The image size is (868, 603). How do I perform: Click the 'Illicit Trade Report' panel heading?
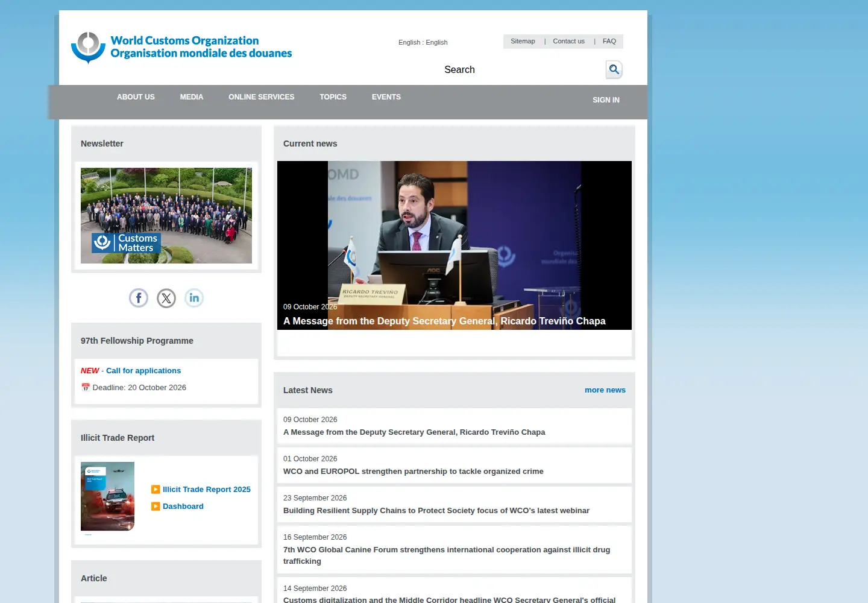118,438
